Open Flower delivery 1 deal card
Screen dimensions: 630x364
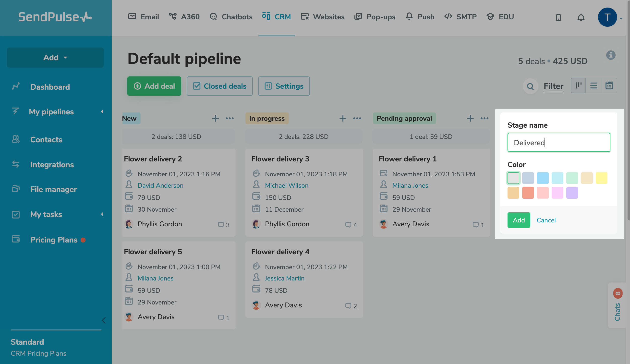tap(431, 193)
